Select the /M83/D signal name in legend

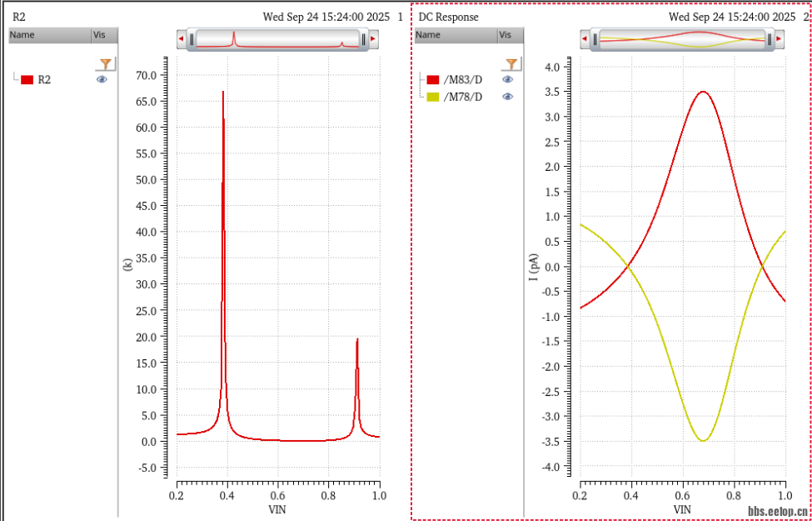pos(463,79)
